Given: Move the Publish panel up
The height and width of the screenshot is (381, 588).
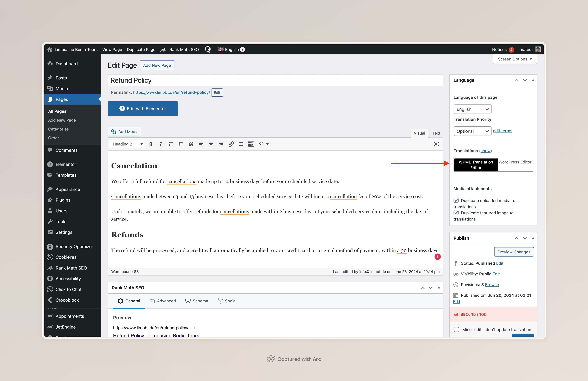Looking at the screenshot, I should [517, 238].
